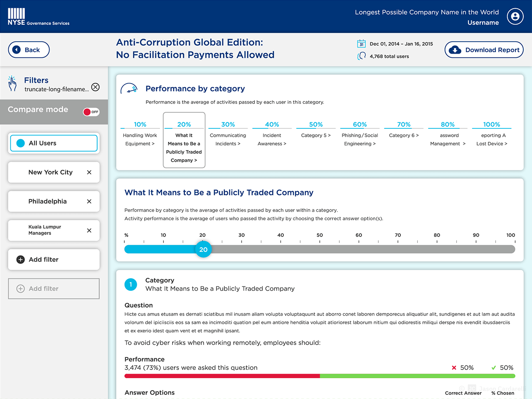This screenshot has height=399, width=532.
Task: Toggle Compare mode switch on
Action: [91, 112]
